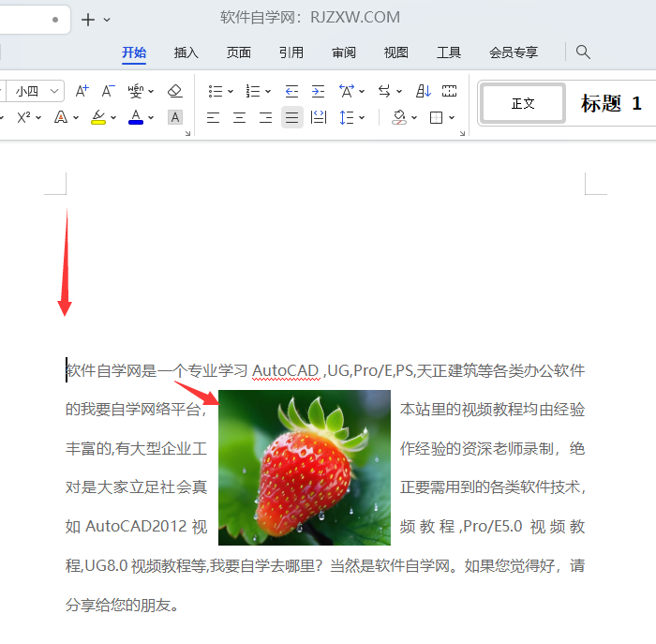Click the line spacing icon
Image resolution: width=656 pixels, height=644 pixels.
(x=347, y=117)
